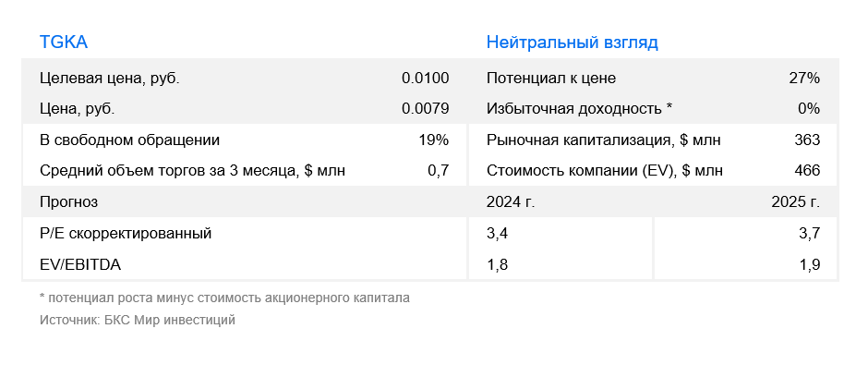868x365 pixels.
Task: Select the Стоимость компании (EV) value 466
Action: 807,171
